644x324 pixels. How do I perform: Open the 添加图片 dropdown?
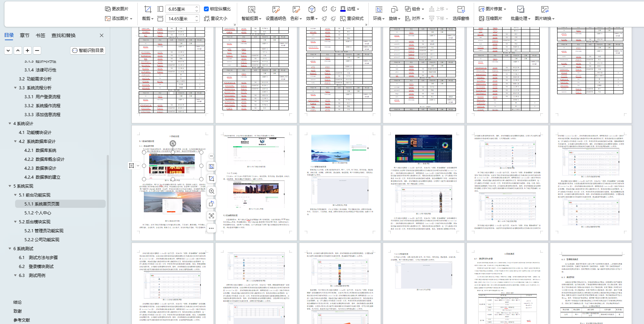click(x=119, y=19)
